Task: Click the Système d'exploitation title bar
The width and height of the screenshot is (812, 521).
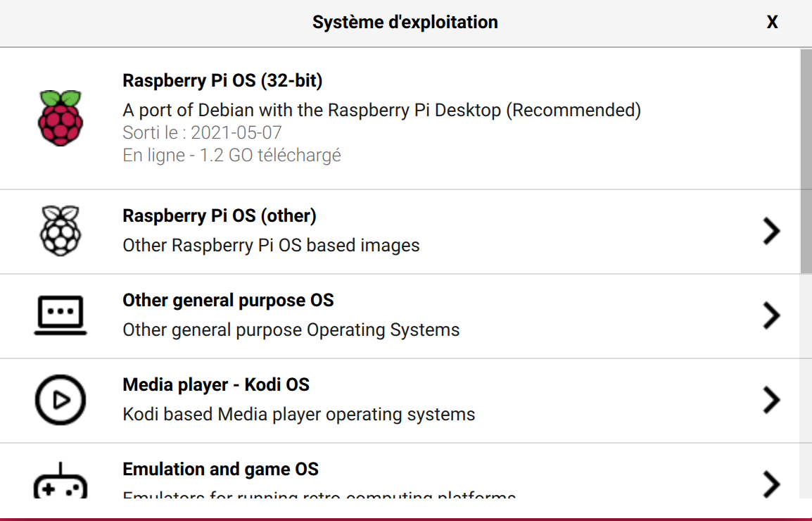Action: click(405, 22)
